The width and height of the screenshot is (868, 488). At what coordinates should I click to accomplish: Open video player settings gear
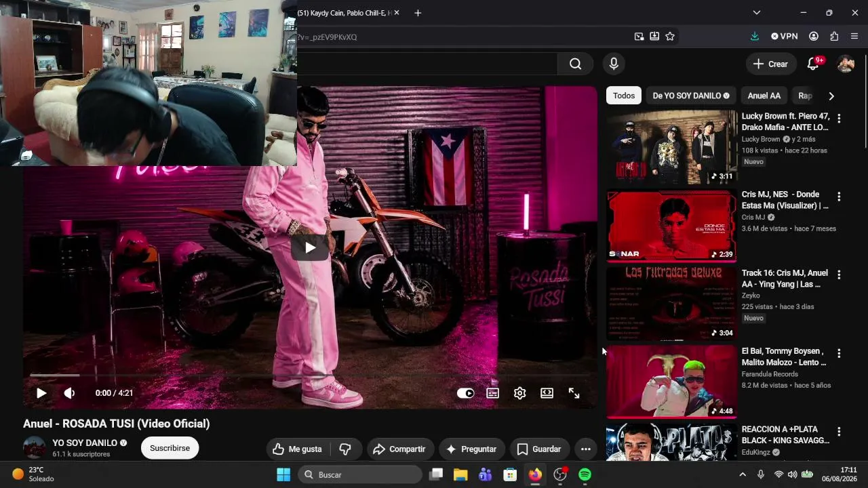[520, 393]
